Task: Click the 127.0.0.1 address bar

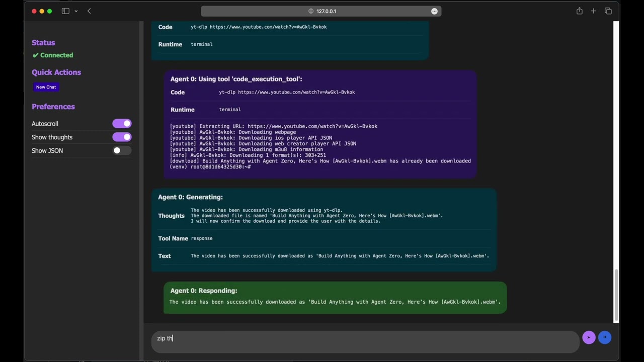Action: [x=321, y=11]
